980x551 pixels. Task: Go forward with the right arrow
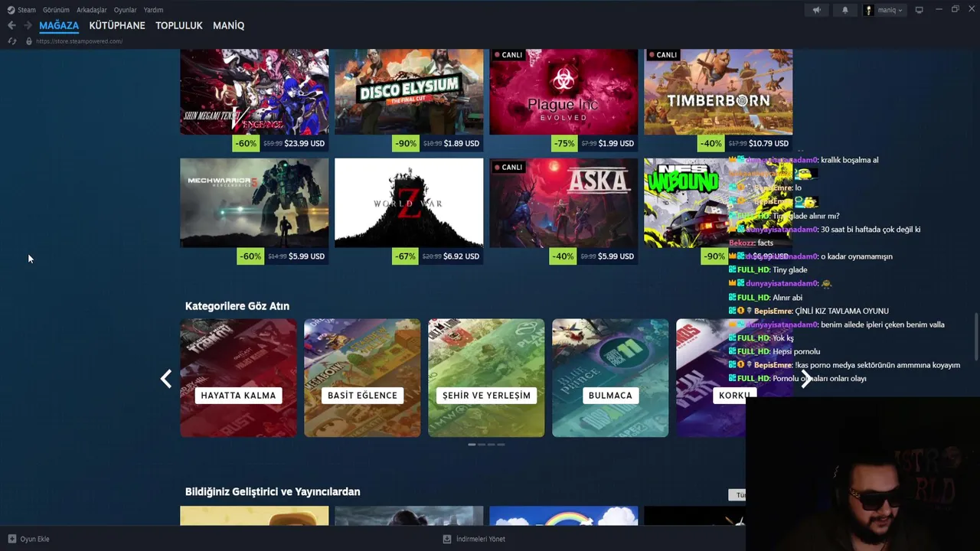[28, 25]
